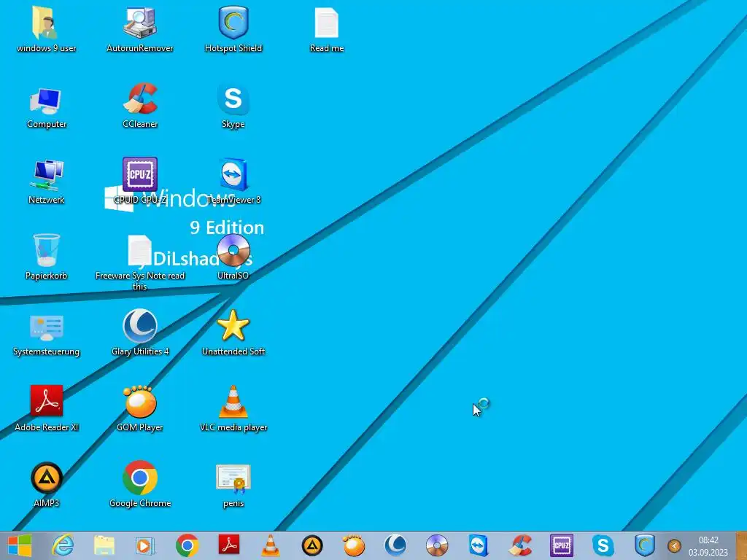This screenshot has width=747, height=560.
Task: Select Glary Utilities 4 desktop icon
Action: tap(139, 332)
